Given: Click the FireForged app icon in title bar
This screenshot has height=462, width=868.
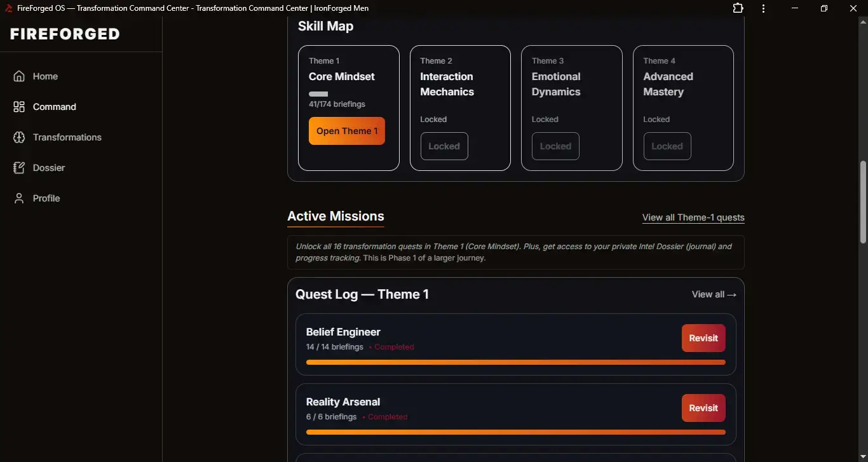Looking at the screenshot, I should coord(9,8).
